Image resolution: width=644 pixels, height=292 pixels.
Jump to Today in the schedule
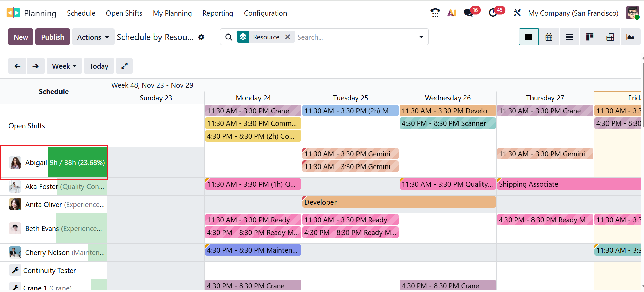(99, 66)
